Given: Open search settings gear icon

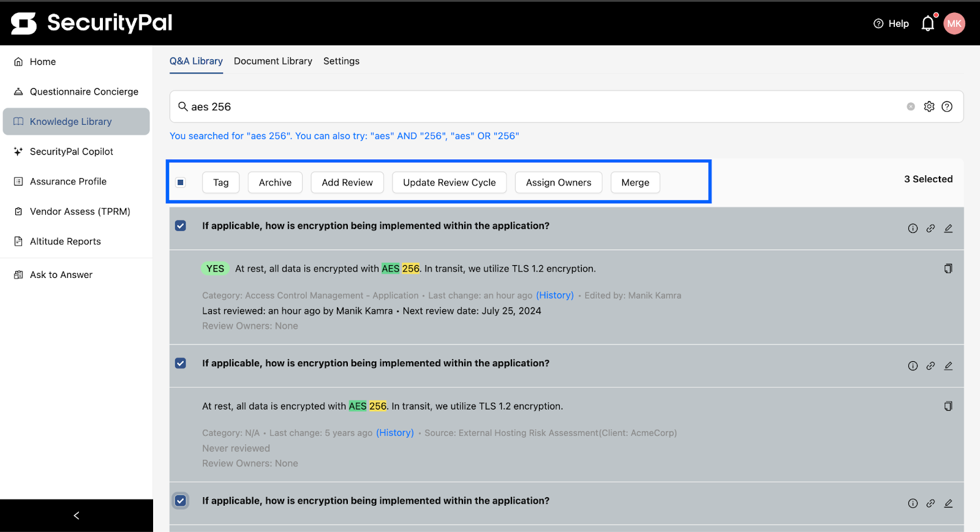Looking at the screenshot, I should pyautogui.click(x=929, y=107).
